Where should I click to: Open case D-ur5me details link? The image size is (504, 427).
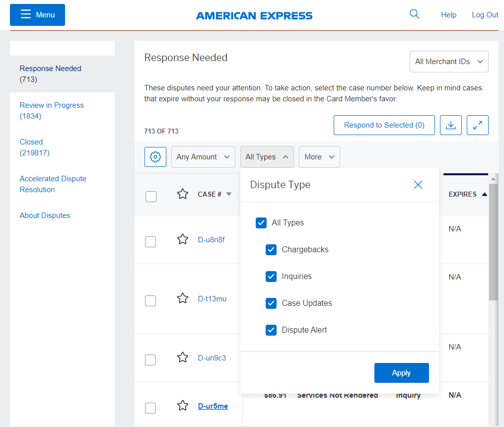213,406
